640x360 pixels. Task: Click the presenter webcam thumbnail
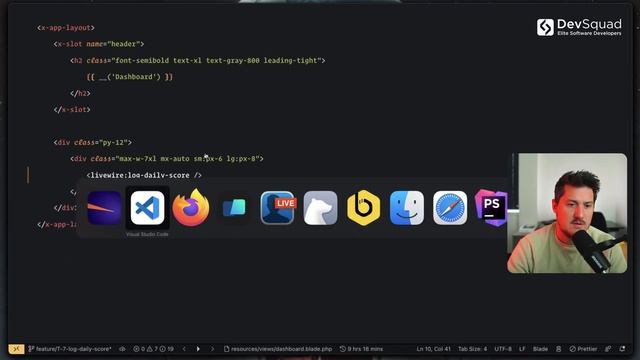(x=567, y=213)
